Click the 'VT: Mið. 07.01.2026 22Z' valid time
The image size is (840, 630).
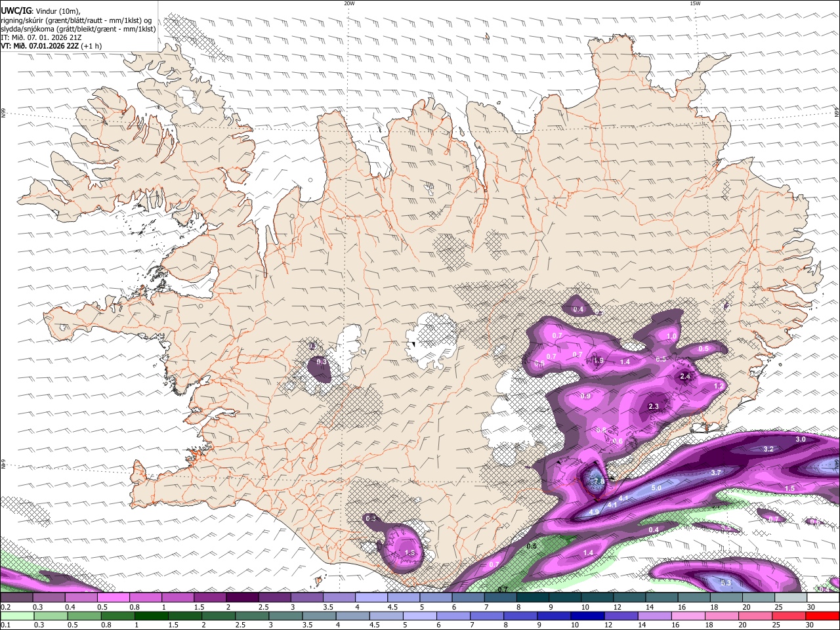[39, 46]
